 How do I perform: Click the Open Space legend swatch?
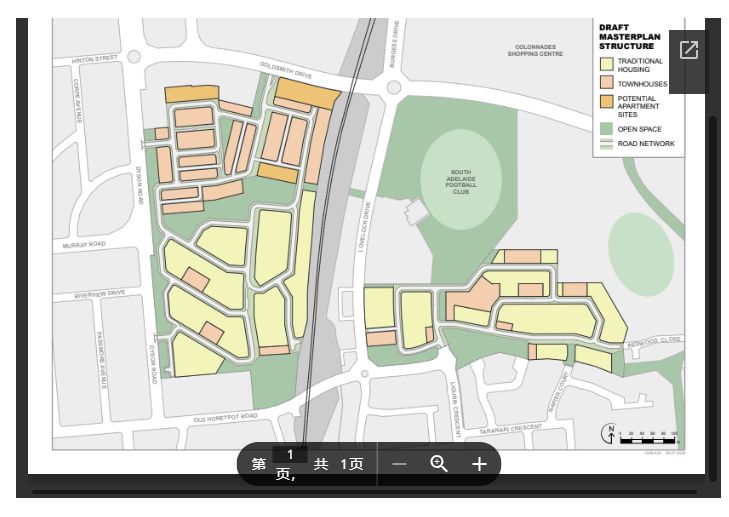(606, 128)
